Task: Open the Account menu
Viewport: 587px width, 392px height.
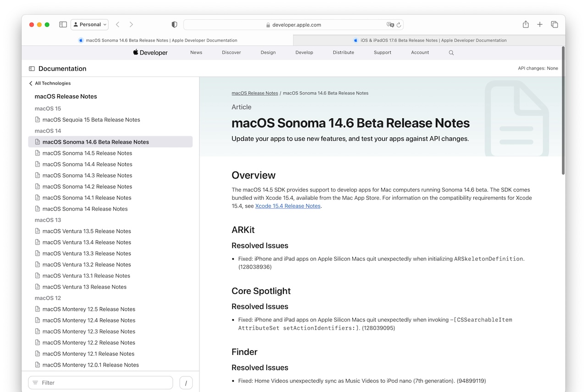Action: tap(420, 53)
